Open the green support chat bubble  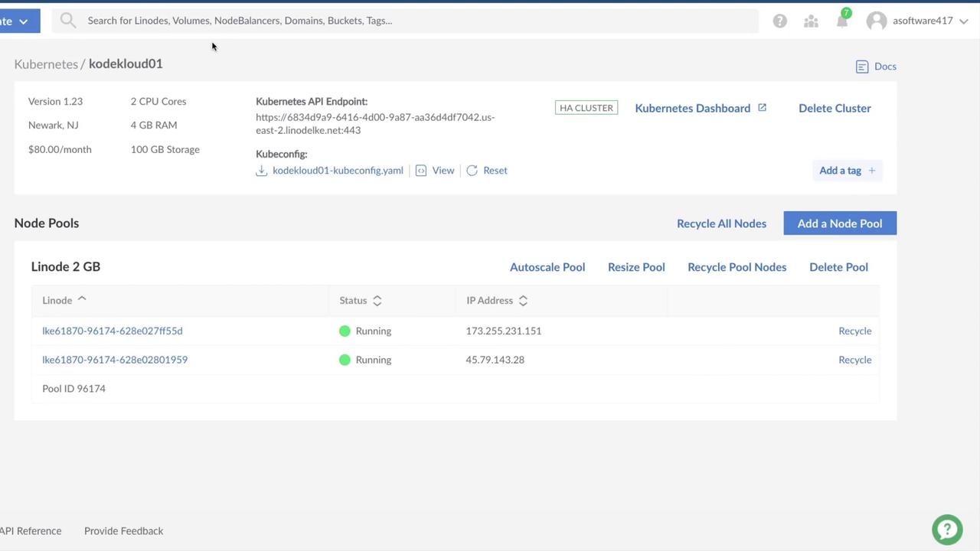(x=947, y=530)
